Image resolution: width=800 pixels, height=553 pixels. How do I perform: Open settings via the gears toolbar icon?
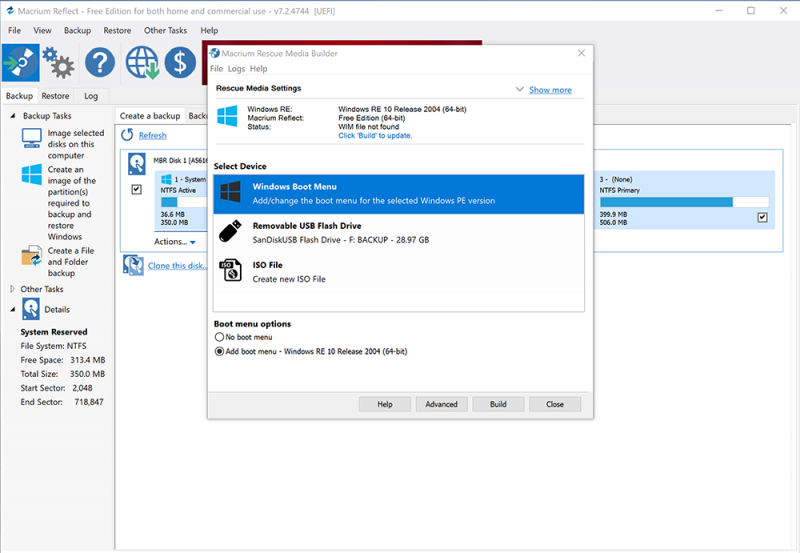pos(59,64)
